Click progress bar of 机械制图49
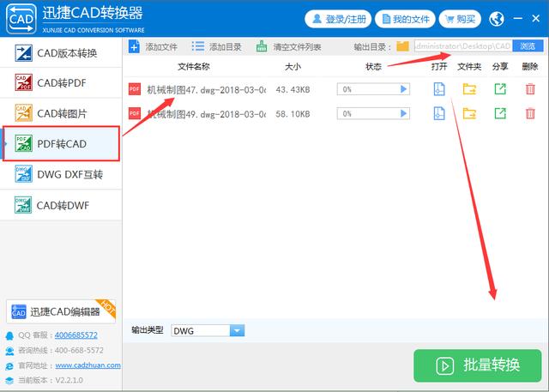Image resolution: width=549 pixels, height=392 pixels. [373, 113]
